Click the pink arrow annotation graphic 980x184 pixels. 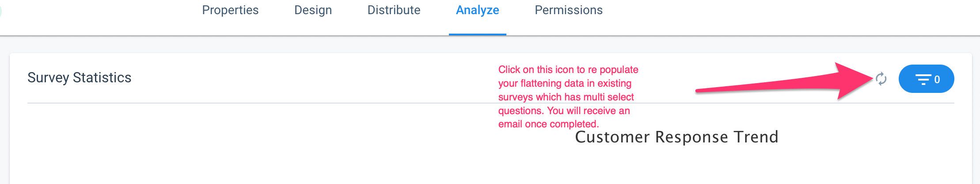coord(784,81)
